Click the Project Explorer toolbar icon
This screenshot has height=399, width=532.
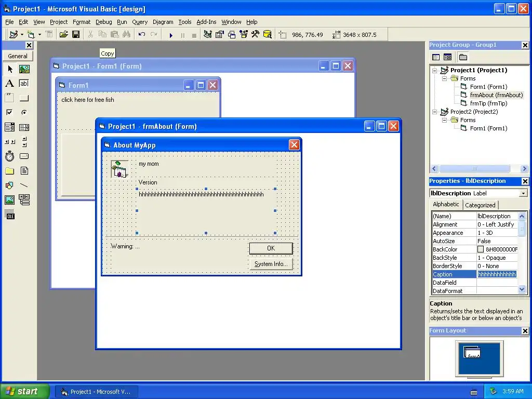pyautogui.click(x=208, y=35)
